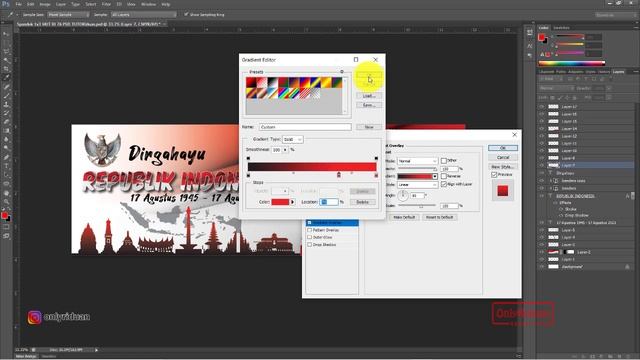
Task: Select the Clone Stamp tool
Action: click(x=6, y=104)
